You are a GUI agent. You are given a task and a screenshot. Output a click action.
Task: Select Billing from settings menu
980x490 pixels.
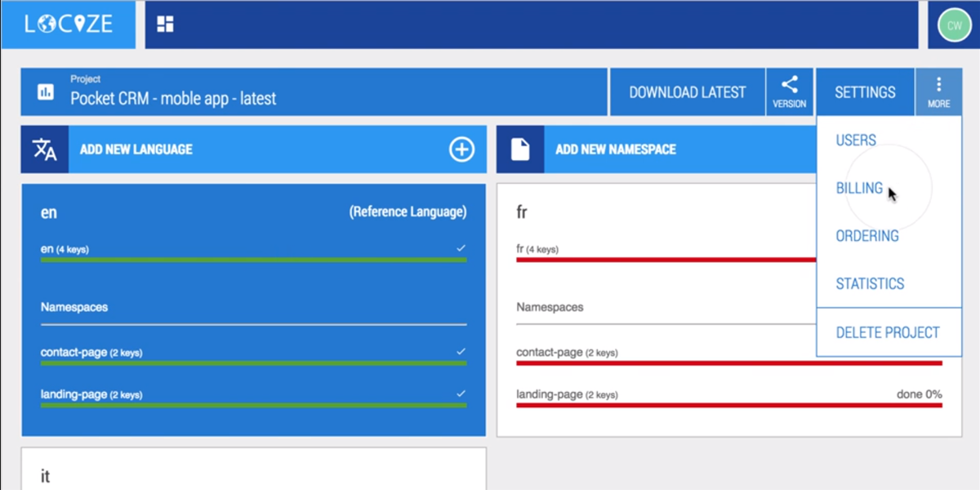pyautogui.click(x=859, y=189)
